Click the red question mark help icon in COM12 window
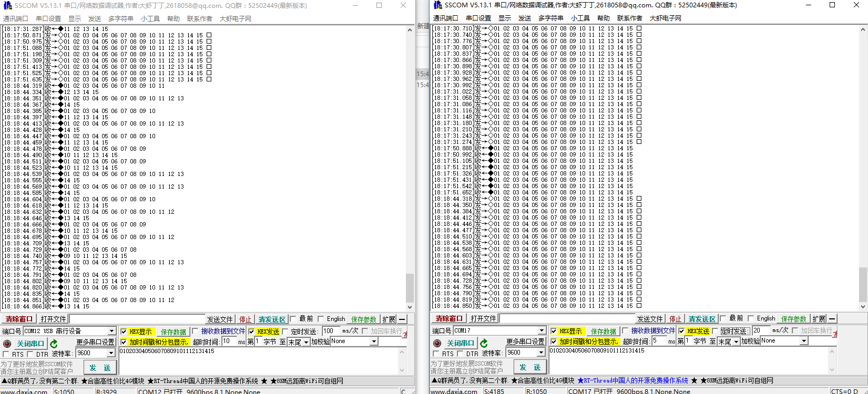The image size is (868, 394). [x=405, y=335]
